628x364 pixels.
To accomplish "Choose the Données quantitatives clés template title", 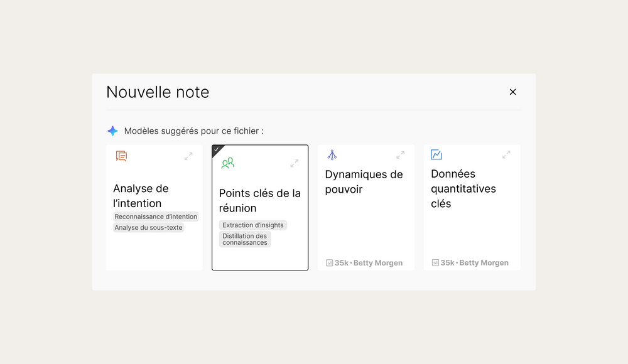I will click(463, 189).
